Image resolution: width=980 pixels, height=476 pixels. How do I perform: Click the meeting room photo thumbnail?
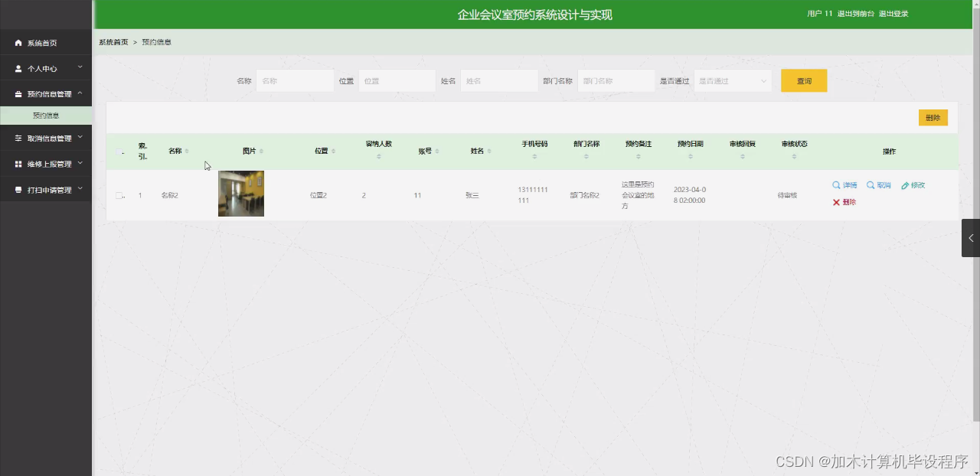(x=240, y=194)
